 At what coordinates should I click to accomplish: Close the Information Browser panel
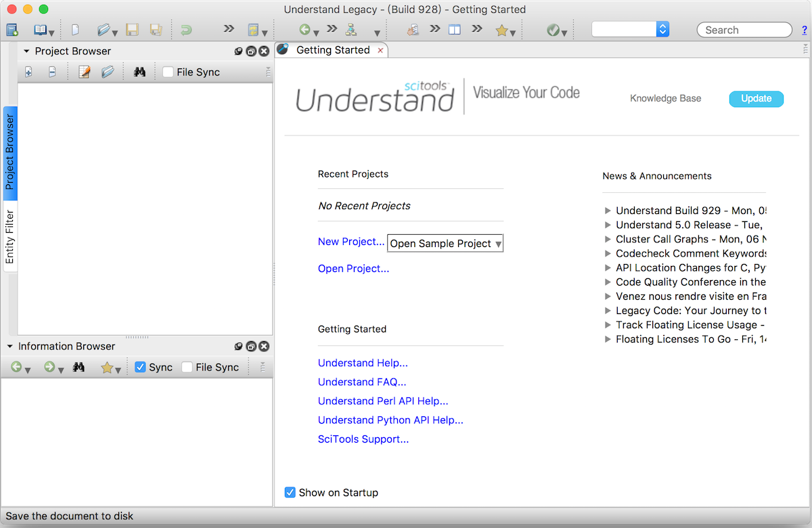(264, 347)
